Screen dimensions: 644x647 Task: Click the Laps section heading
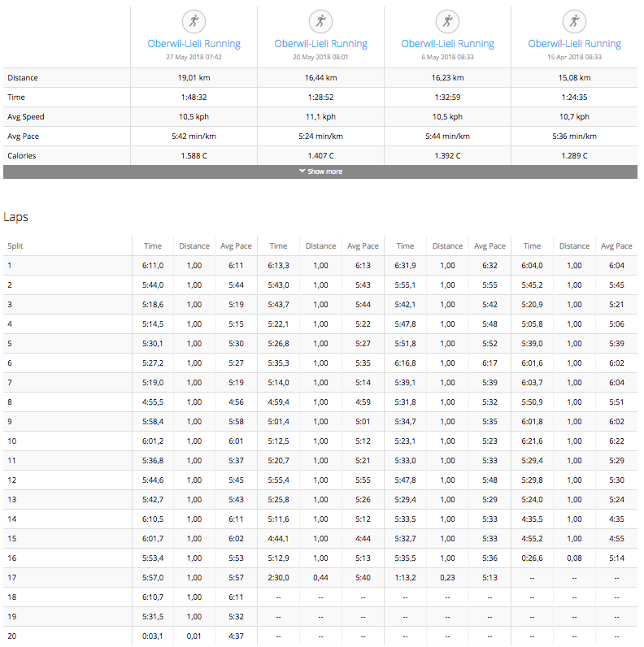click(15, 217)
